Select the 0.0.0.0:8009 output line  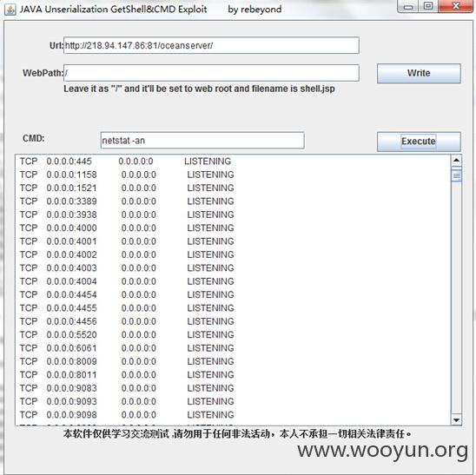tap(127, 361)
